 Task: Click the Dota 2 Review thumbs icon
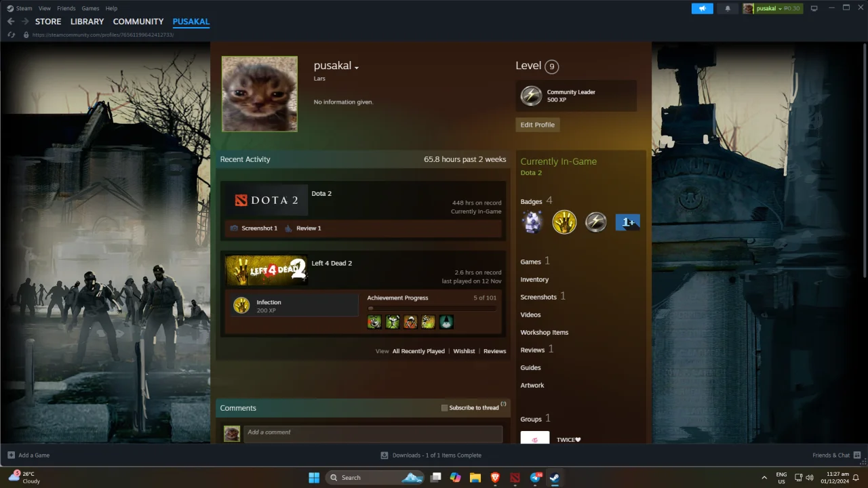(288, 228)
